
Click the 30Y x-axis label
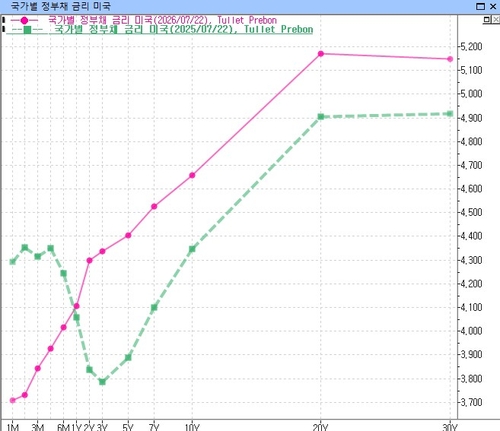(x=450, y=427)
